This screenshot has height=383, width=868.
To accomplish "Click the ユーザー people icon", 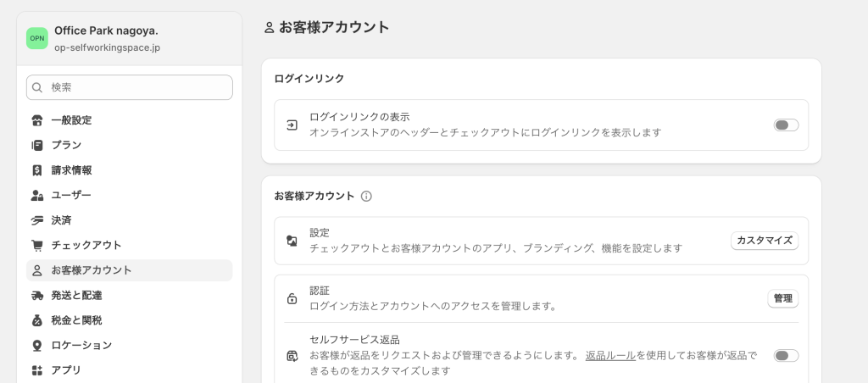I will [x=37, y=195].
